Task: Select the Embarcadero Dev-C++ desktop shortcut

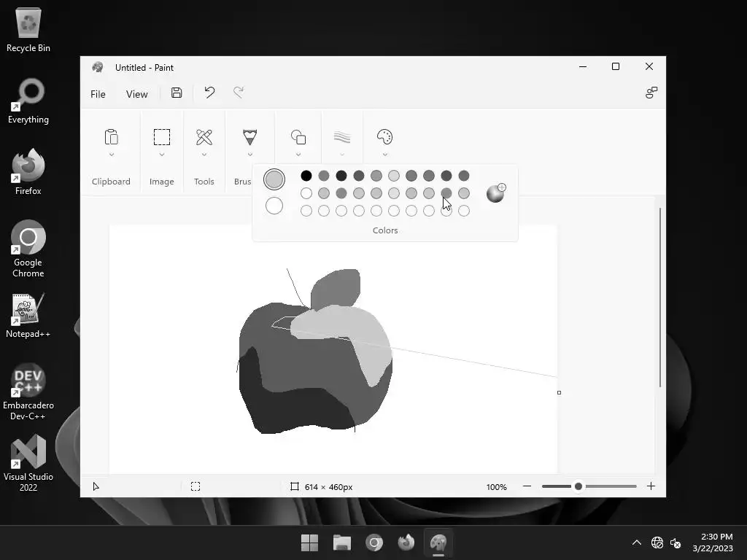Action: pos(28,392)
